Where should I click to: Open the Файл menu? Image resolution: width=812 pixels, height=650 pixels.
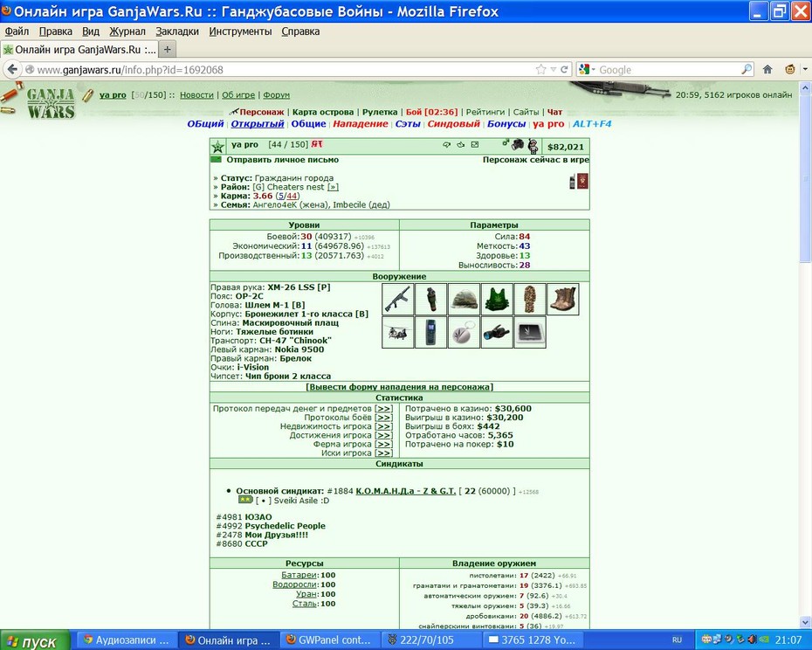(x=17, y=31)
